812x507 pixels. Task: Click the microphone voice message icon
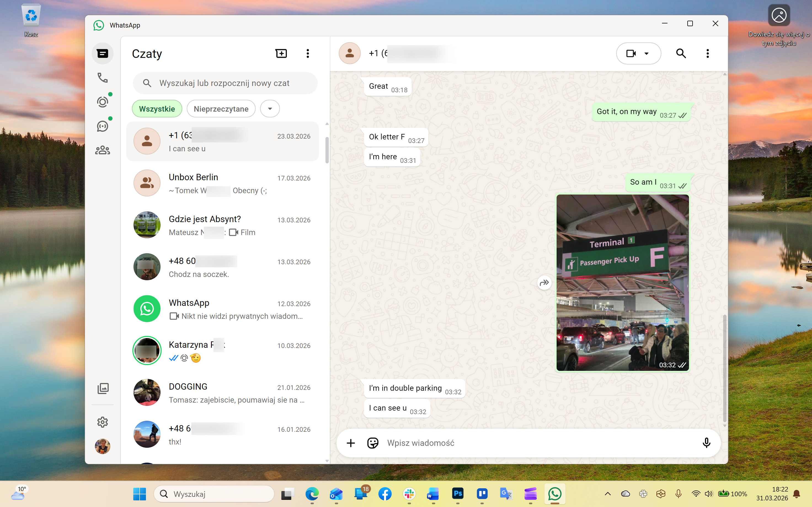click(706, 443)
